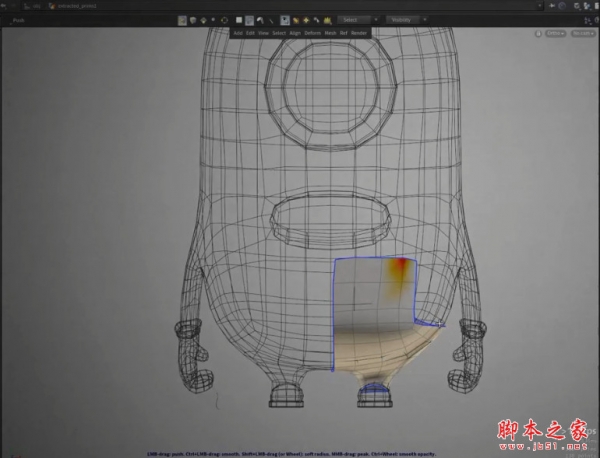Click the oval mouth loop of the wireframe
The width and height of the screenshot is (600, 458).
point(330,222)
